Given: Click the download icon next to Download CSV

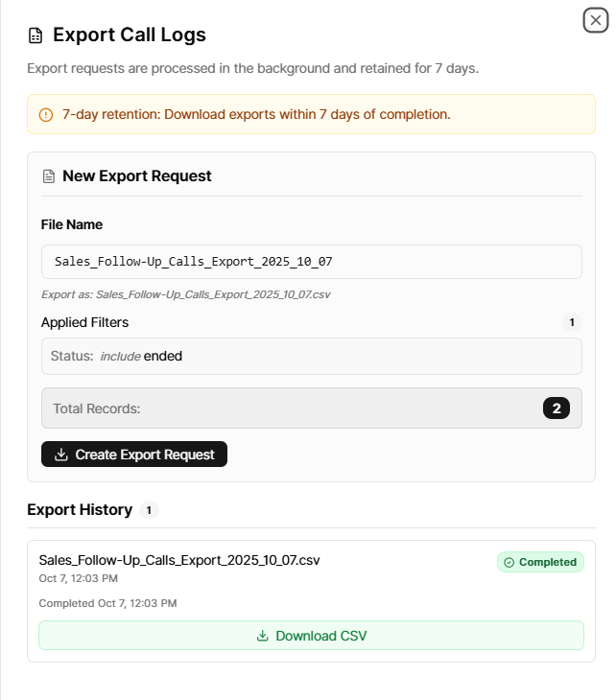Looking at the screenshot, I should click(x=263, y=636).
